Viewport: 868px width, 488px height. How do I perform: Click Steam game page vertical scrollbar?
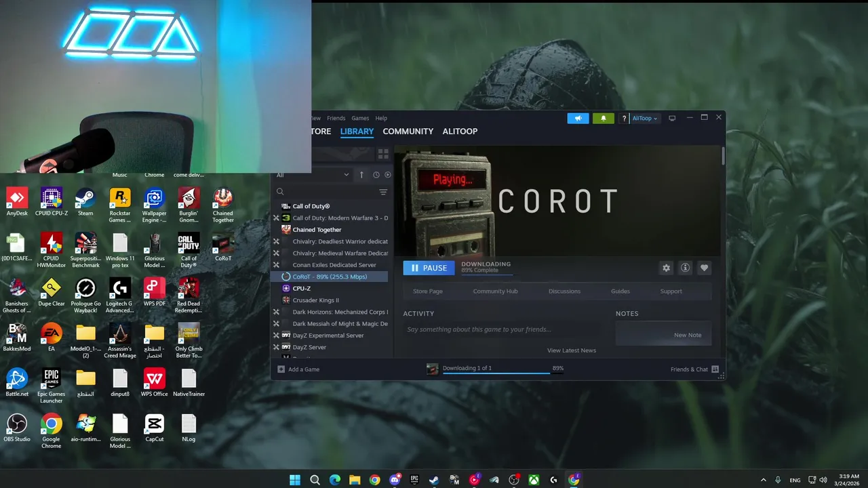723,156
